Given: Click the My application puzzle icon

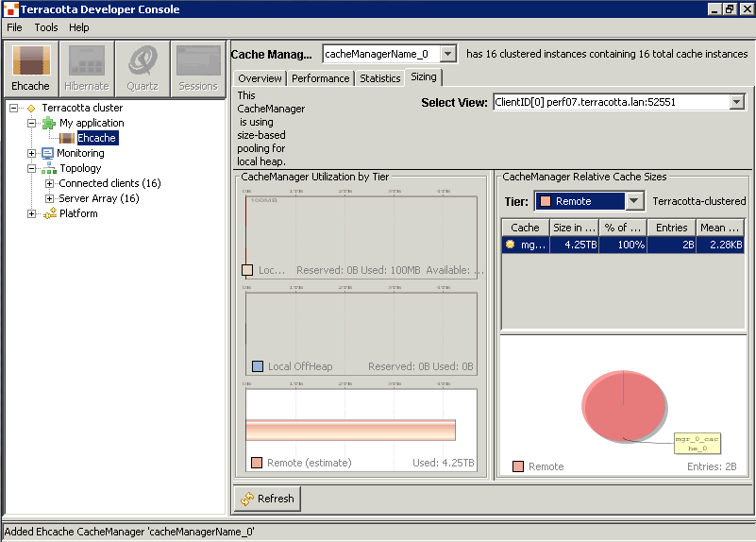Looking at the screenshot, I should (x=49, y=123).
